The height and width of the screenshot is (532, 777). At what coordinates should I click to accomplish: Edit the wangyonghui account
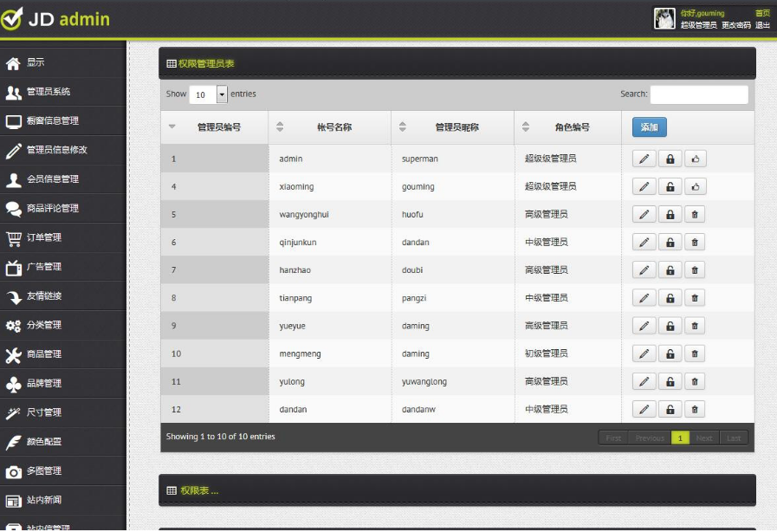[x=644, y=214]
